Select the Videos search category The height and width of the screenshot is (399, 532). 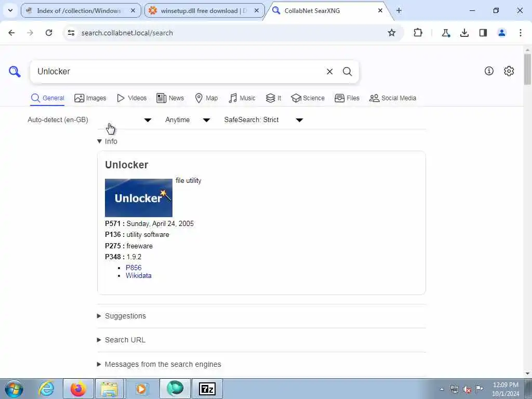tap(131, 98)
